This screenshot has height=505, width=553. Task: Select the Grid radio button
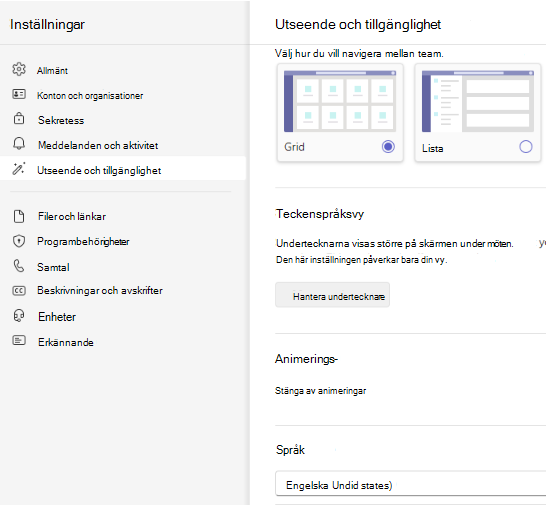(388, 147)
